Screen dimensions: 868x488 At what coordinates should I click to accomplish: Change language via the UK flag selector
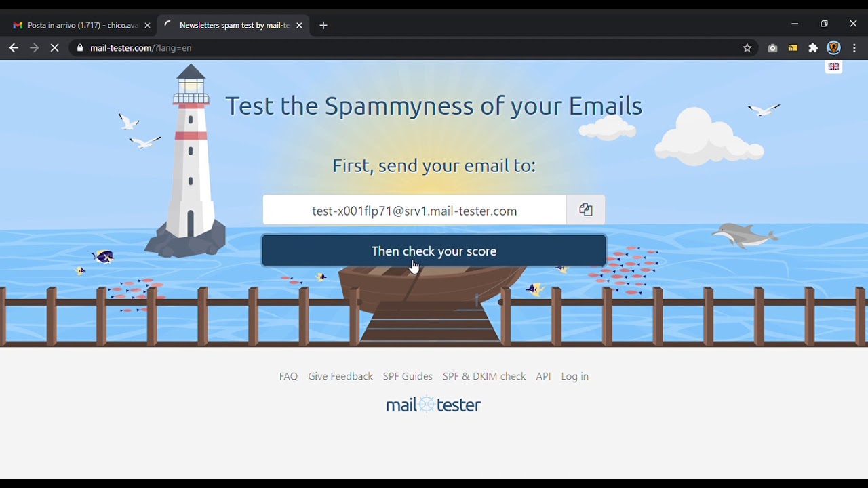point(833,67)
